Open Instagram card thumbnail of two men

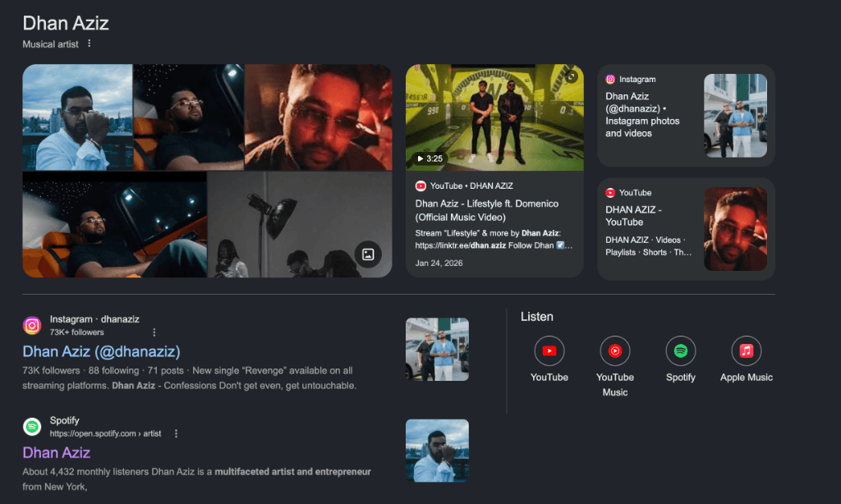pyautogui.click(x=735, y=116)
